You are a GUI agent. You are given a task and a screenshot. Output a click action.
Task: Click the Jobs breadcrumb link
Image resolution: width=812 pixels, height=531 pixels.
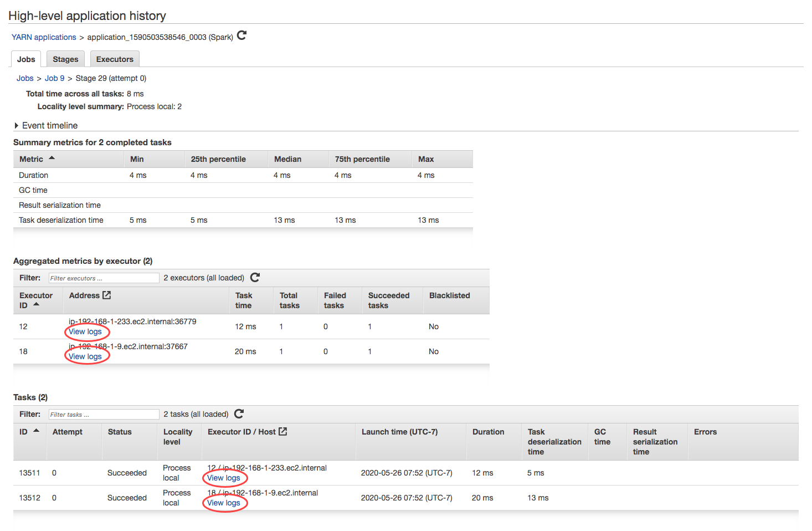coord(25,78)
